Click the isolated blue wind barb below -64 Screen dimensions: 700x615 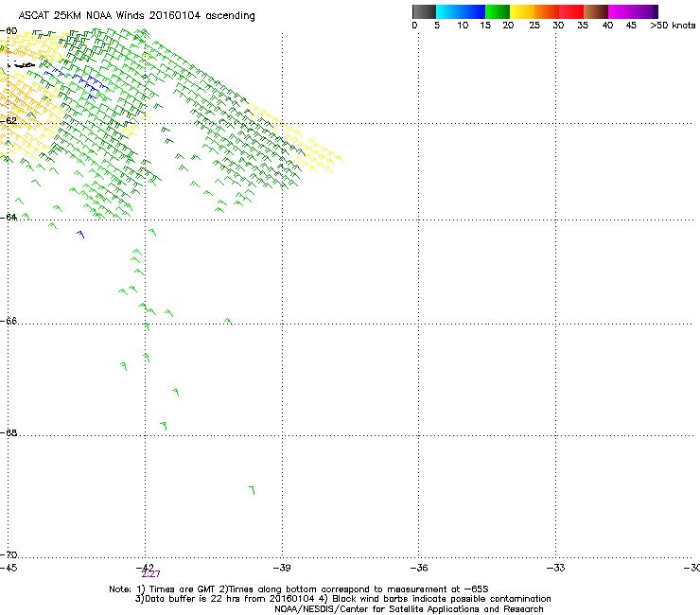point(80,234)
